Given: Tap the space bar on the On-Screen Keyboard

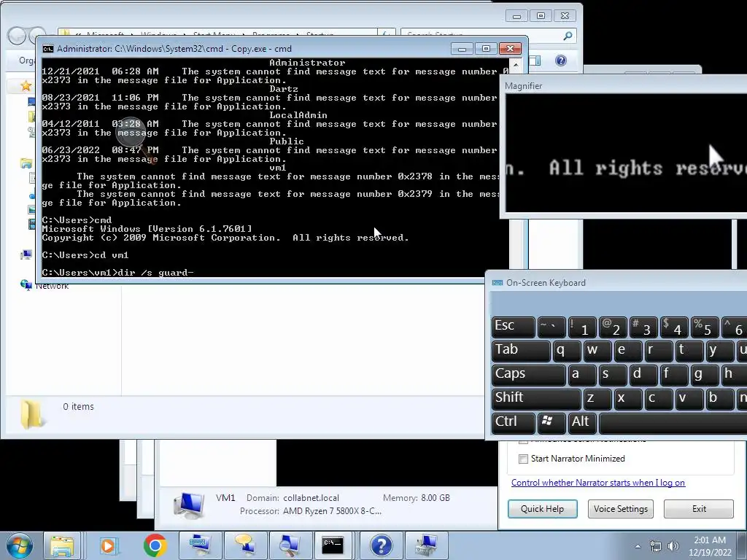Looking at the screenshot, I should (673, 423).
